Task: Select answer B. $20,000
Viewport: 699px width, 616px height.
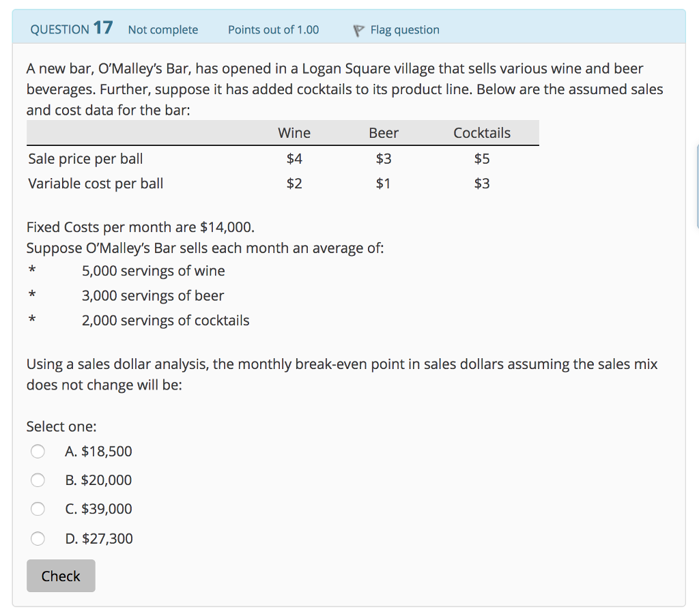Action: point(38,480)
